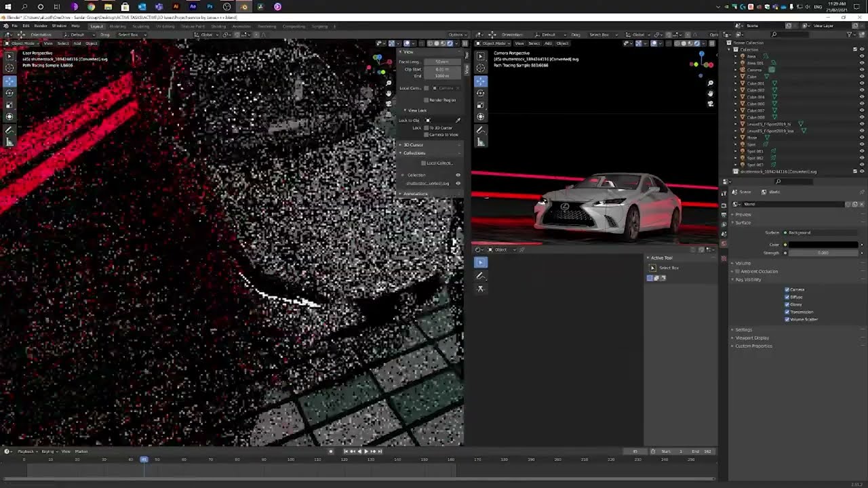Click the black world Color swatch
868x488 pixels.
click(x=823, y=245)
